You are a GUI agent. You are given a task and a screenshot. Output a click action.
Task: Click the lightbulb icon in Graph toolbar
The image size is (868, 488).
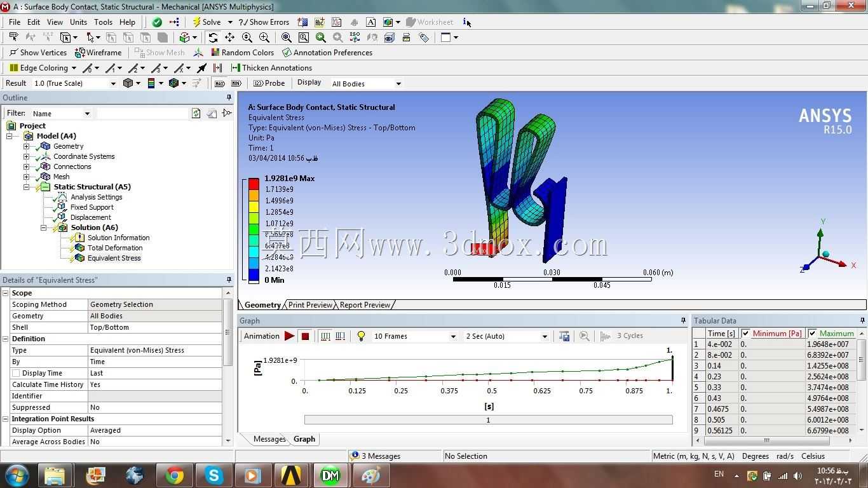point(361,336)
